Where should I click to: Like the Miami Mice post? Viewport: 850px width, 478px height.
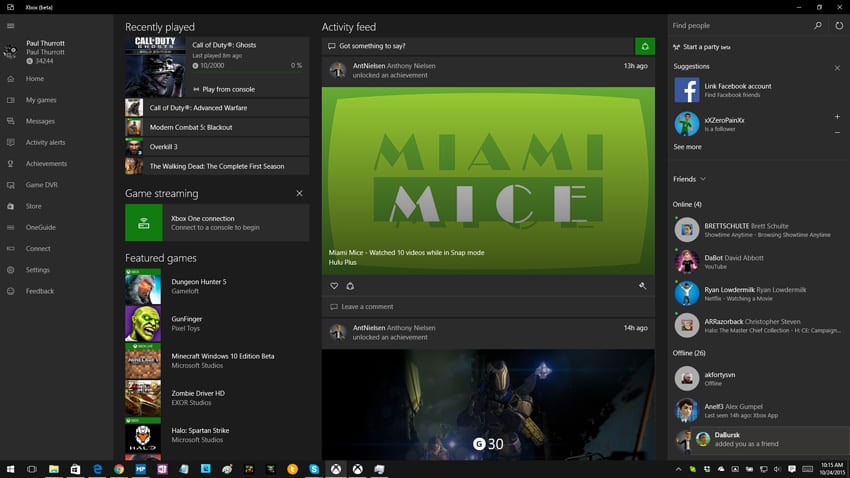click(334, 286)
